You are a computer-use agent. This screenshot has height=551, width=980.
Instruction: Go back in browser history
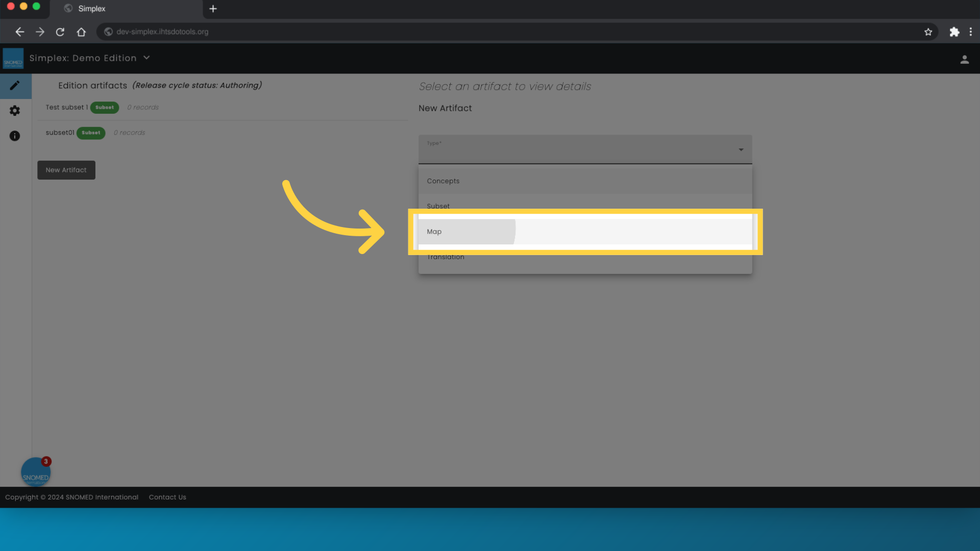click(x=19, y=32)
